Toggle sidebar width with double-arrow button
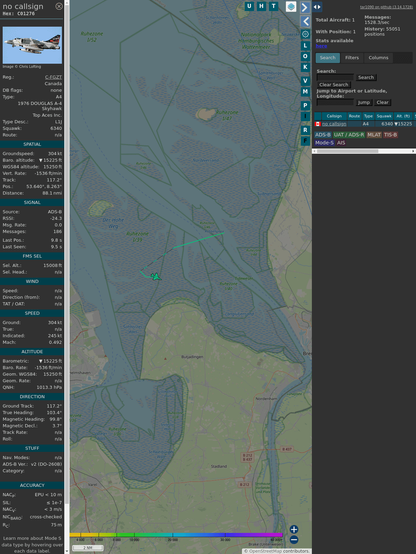 pyautogui.click(x=317, y=7)
